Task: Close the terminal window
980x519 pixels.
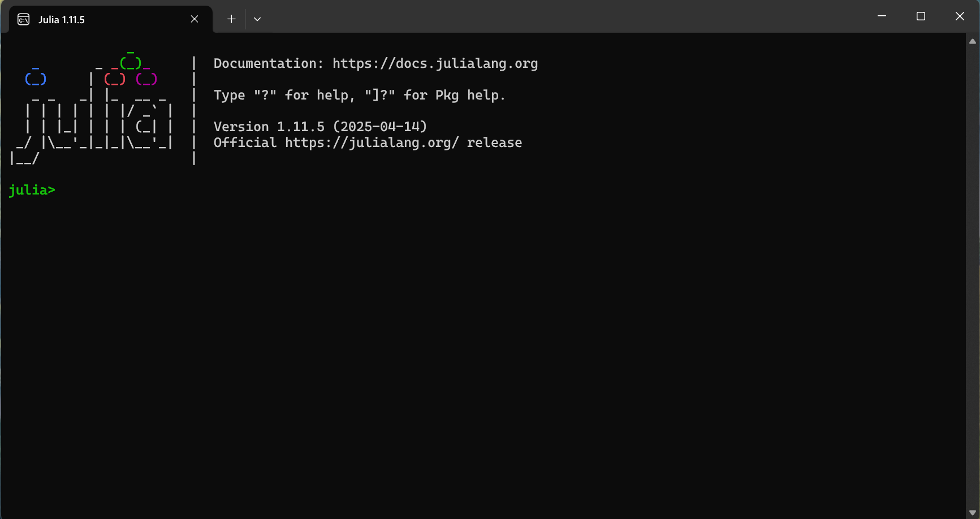Action: [960, 16]
